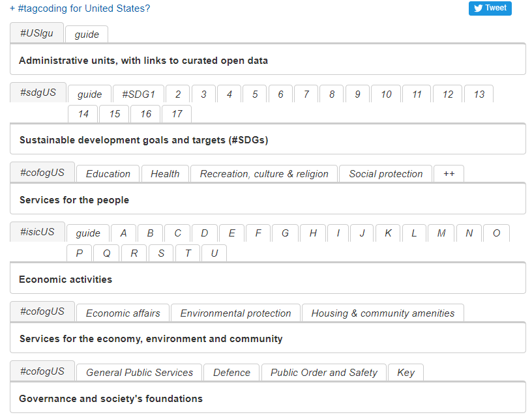Select ISIC section letter G
The image size is (532, 417).
coord(285,233)
